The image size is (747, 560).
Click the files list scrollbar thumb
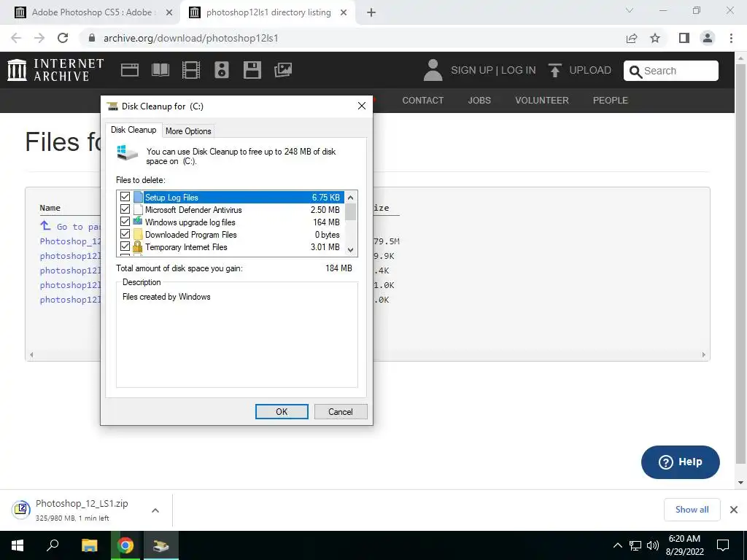351,212
